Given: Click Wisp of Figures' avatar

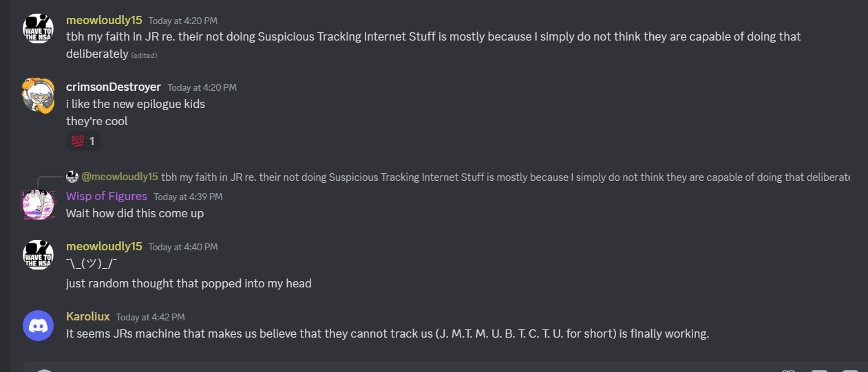Looking at the screenshot, I should [39, 204].
